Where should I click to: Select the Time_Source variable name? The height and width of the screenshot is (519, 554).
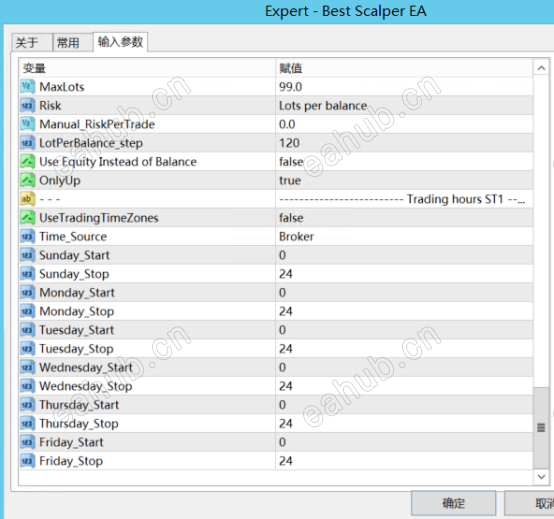tap(73, 237)
